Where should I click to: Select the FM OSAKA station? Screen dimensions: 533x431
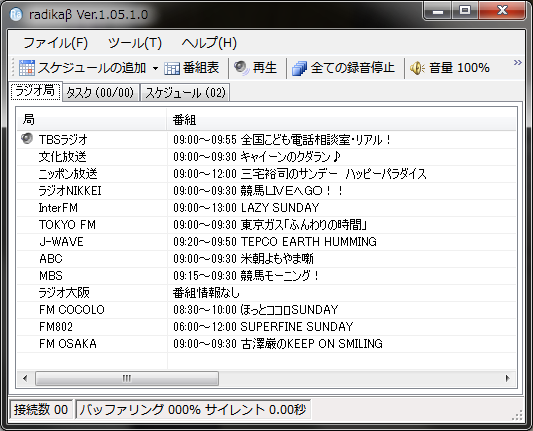[x=68, y=344]
